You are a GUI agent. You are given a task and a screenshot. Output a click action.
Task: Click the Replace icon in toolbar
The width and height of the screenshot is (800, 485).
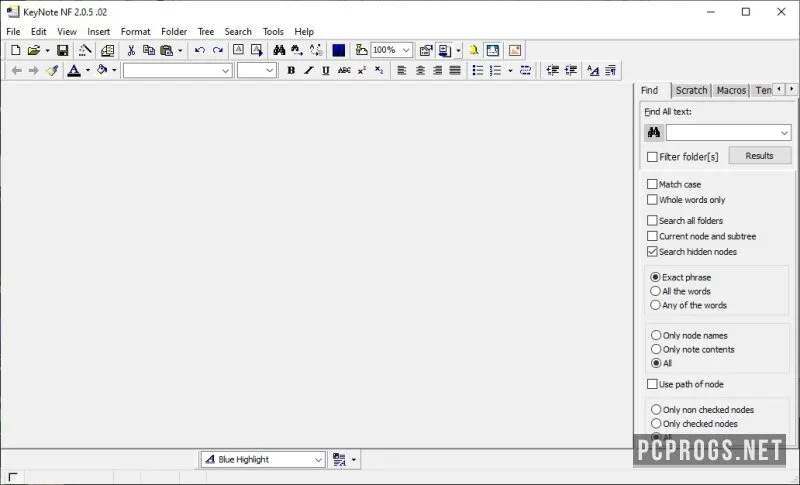tap(316, 50)
